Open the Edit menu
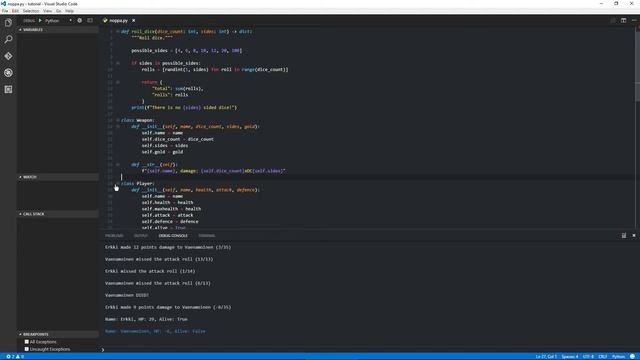640x360 pixels. point(16,11)
